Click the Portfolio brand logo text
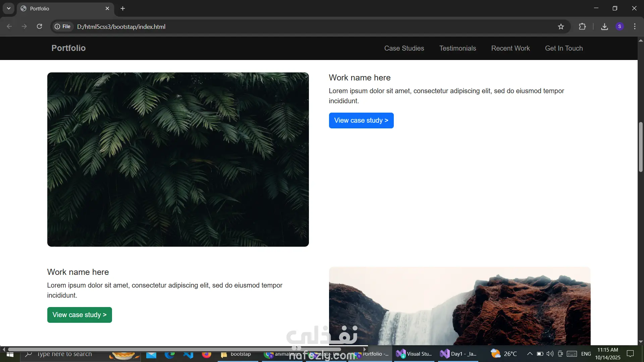 (x=68, y=48)
